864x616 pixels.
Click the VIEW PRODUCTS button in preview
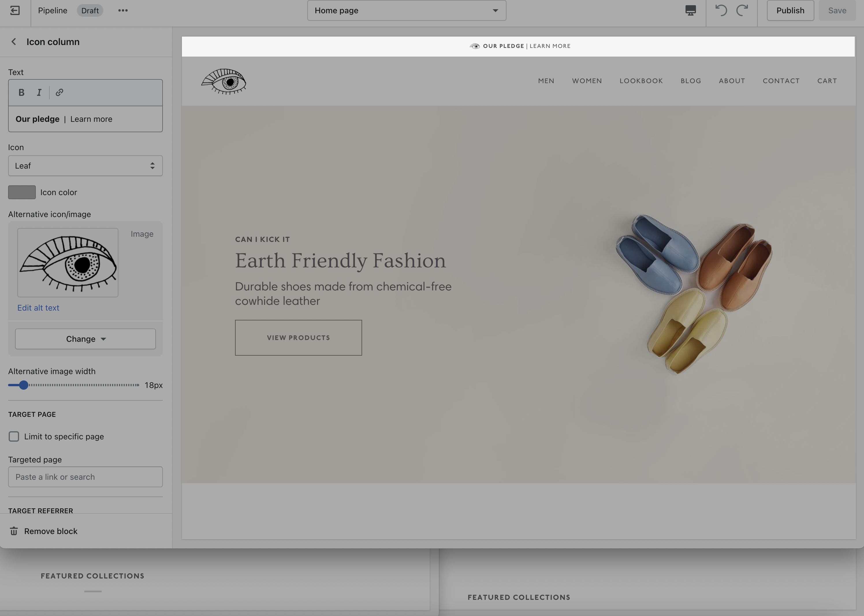pos(298,337)
